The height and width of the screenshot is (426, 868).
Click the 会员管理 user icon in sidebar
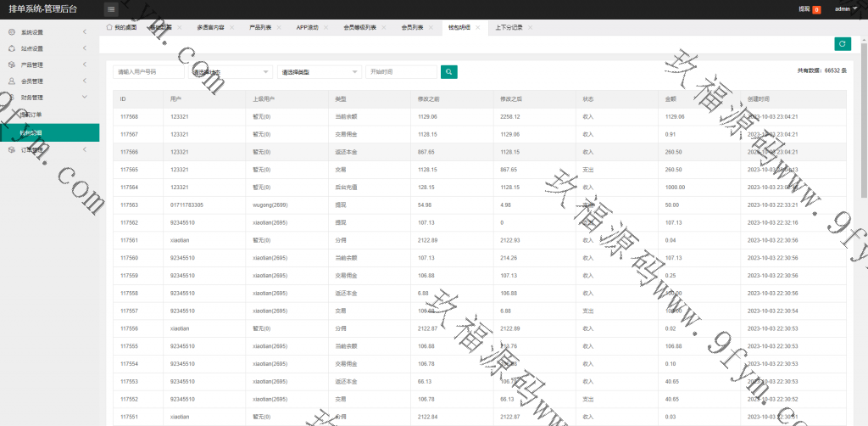[12, 81]
